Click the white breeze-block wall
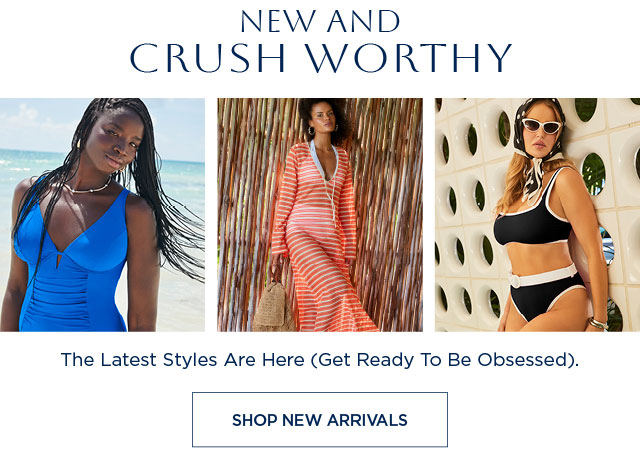Image resolution: width=640 pixels, height=470 pixels. click(x=463, y=212)
